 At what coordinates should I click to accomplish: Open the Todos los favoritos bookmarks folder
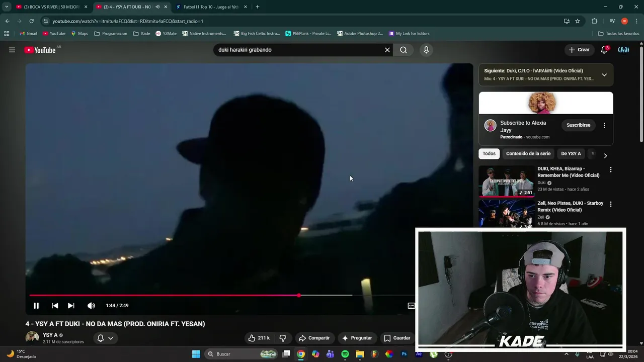point(618,34)
